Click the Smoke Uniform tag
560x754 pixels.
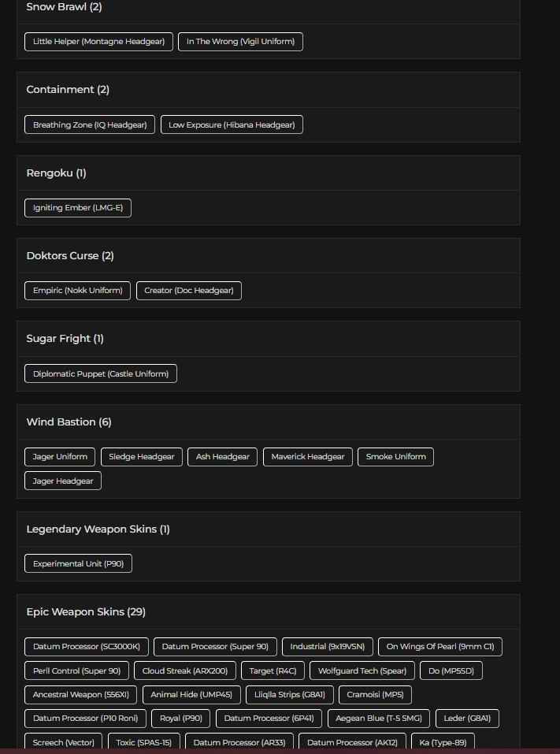pos(395,457)
